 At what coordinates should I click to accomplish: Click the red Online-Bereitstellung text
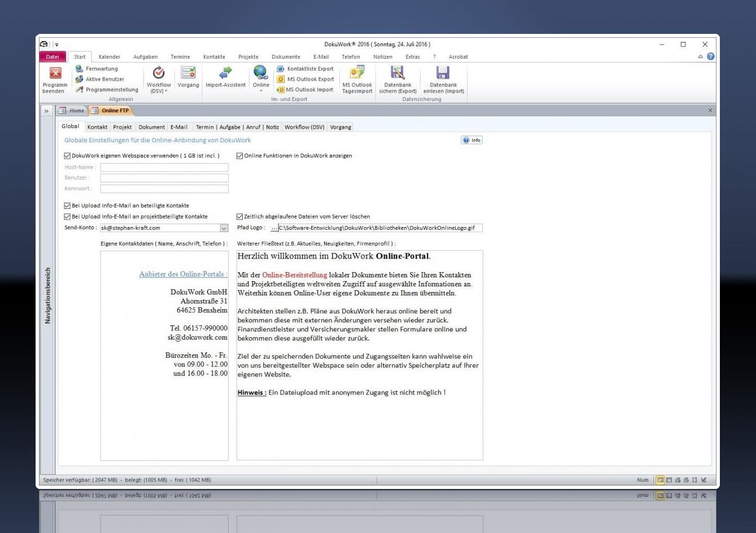coord(295,275)
